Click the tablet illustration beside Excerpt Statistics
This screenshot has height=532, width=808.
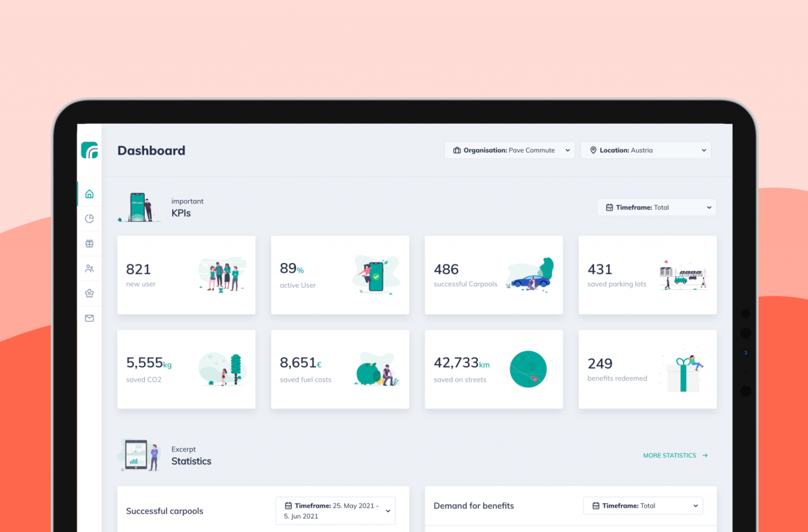pos(138,454)
